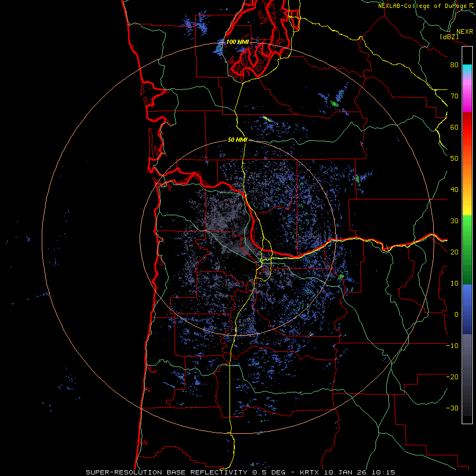
Task: Click the 70 value on dBZ scale
Action: click(x=454, y=96)
